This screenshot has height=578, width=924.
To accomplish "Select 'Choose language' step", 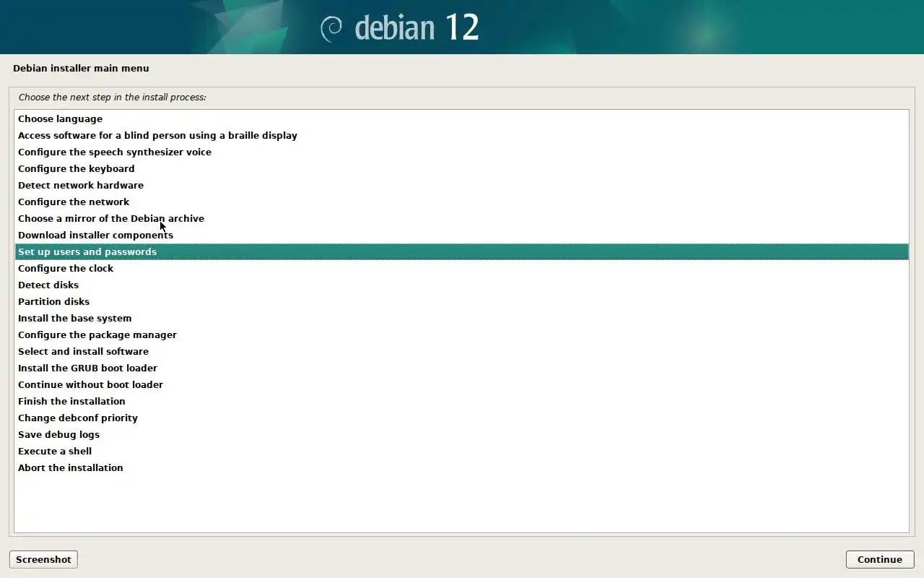I will tap(462, 118).
